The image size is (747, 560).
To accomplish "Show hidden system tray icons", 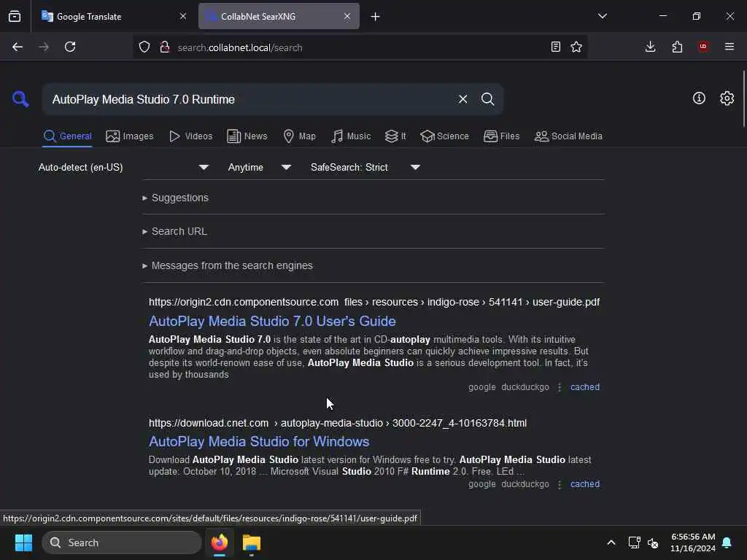I will [x=611, y=542].
